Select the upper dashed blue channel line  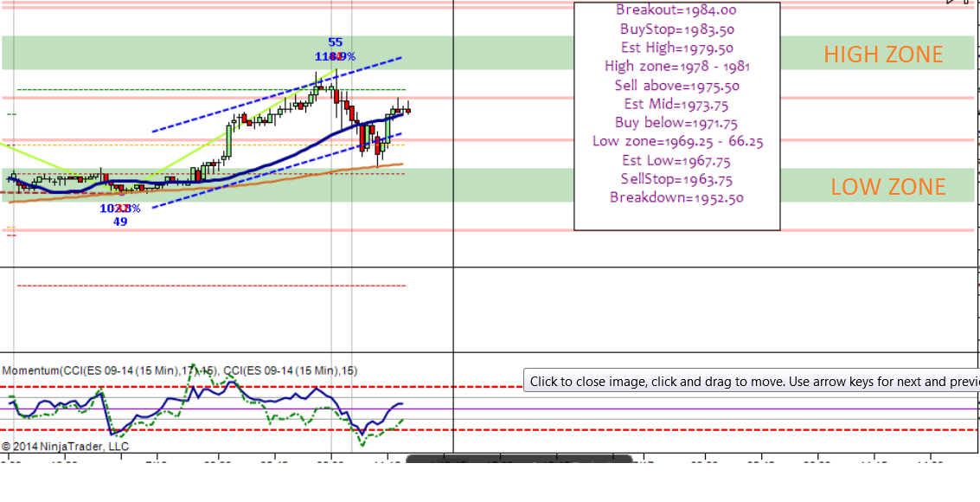pos(276,94)
